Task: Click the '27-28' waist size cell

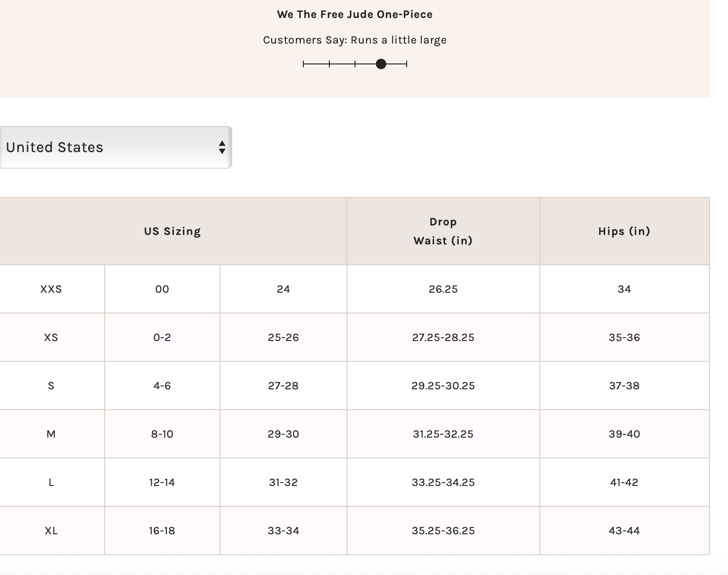Action: (x=283, y=386)
